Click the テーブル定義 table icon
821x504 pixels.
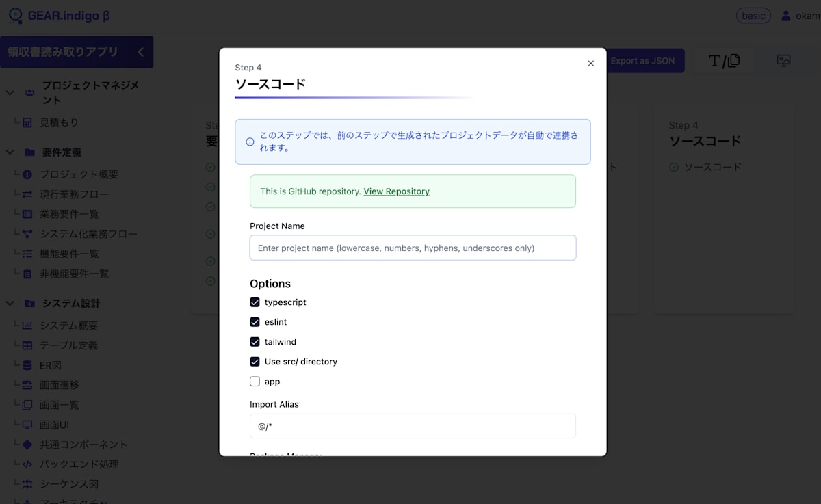click(x=27, y=346)
